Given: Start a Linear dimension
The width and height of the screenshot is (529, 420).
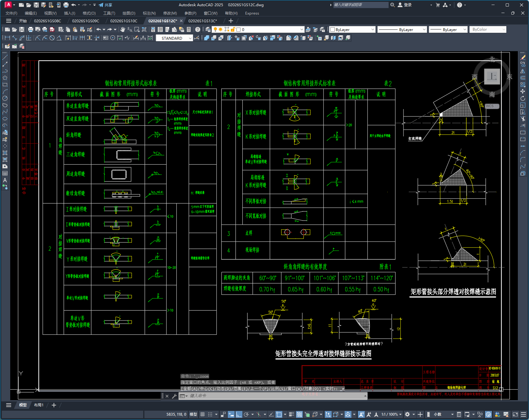Looking at the screenshot, I should pyautogui.click(x=7, y=38).
